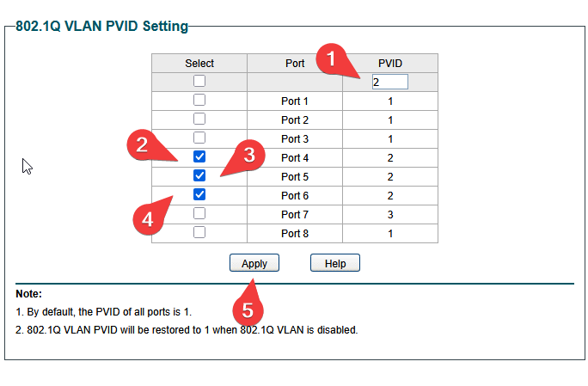Click red annotation marker number 2
This screenshot has width=588, height=386.
click(142, 144)
